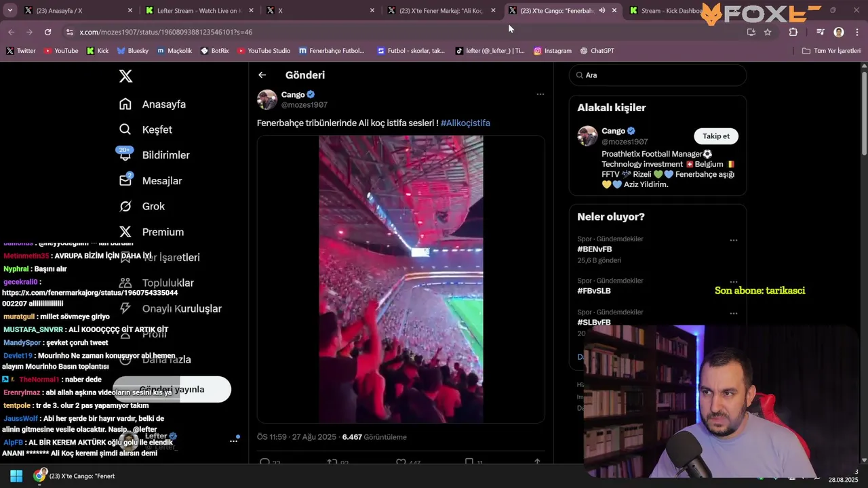Open account switcher ellipsis next to lefter
The width and height of the screenshot is (868, 488).
pyautogui.click(x=233, y=441)
